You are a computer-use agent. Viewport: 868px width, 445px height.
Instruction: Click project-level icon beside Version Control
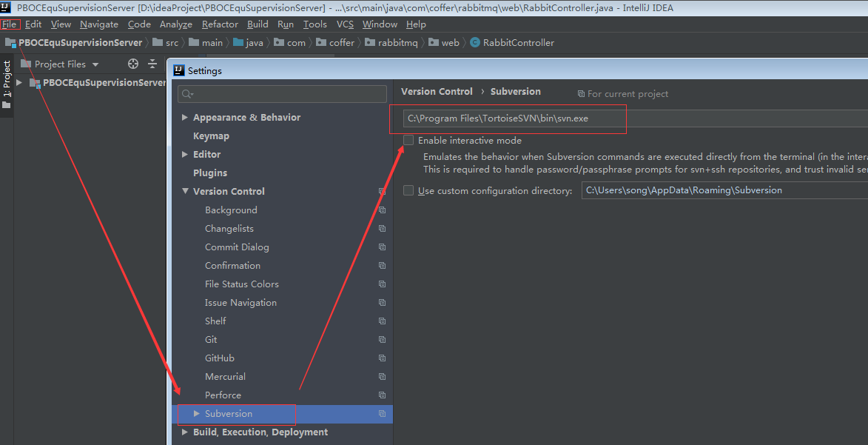point(382,191)
